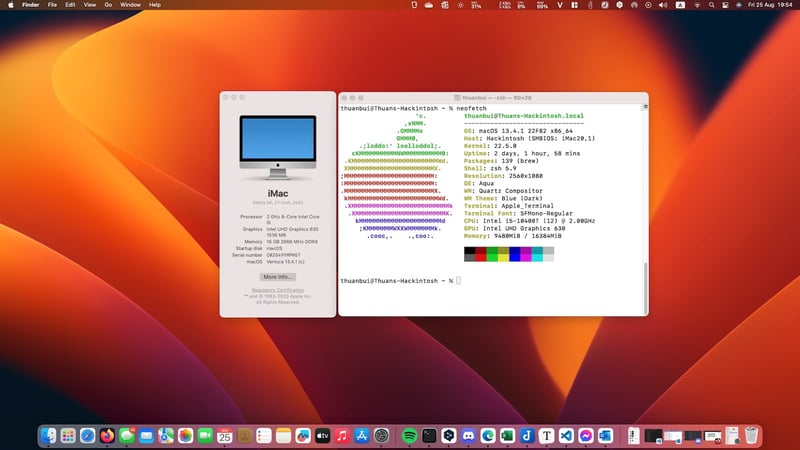Open the Regulatory Certification link
Image resolution: width=800 pixels, height=450 pixels.
tap(277, 290)
